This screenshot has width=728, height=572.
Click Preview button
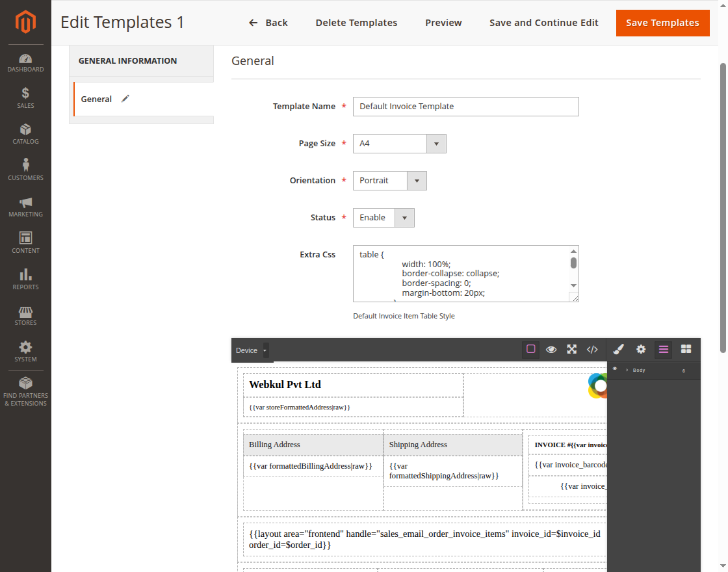pos(443,23)
